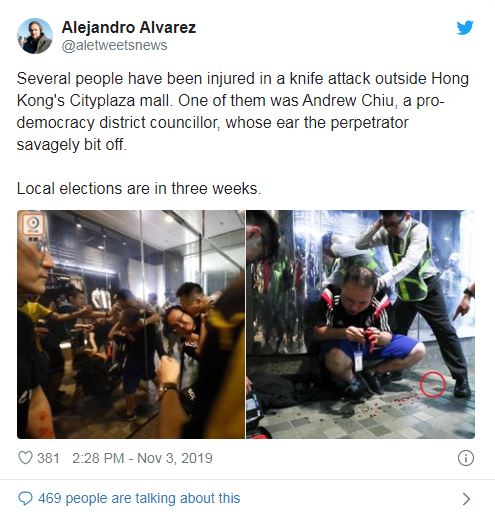Click the Twitter bird logo

click(465, 28)
